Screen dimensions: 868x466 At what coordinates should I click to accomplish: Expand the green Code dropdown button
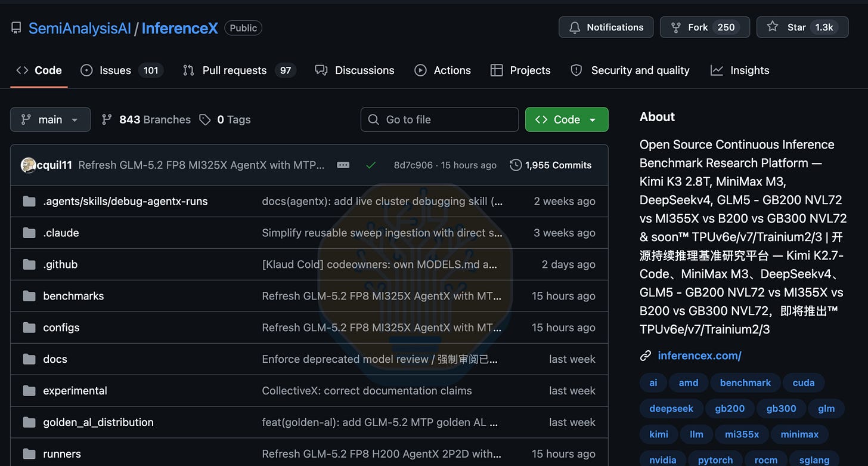[567, 119]
